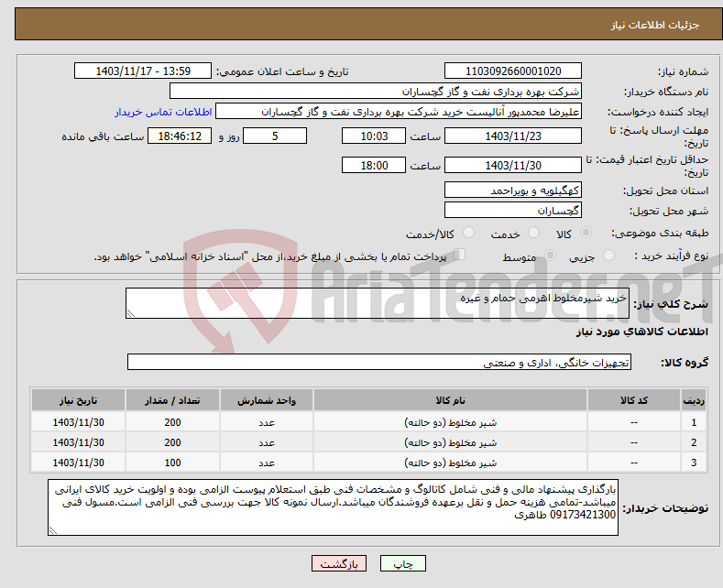723x588 pixels.
Task: Click quantity 200 in row 2
Action: [x=172, y=442]
